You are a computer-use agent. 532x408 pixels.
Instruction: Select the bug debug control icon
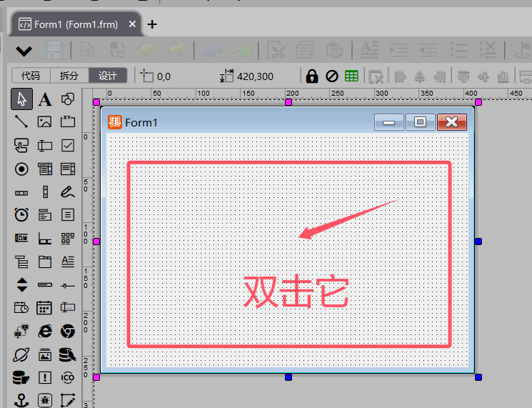[44, 400]
